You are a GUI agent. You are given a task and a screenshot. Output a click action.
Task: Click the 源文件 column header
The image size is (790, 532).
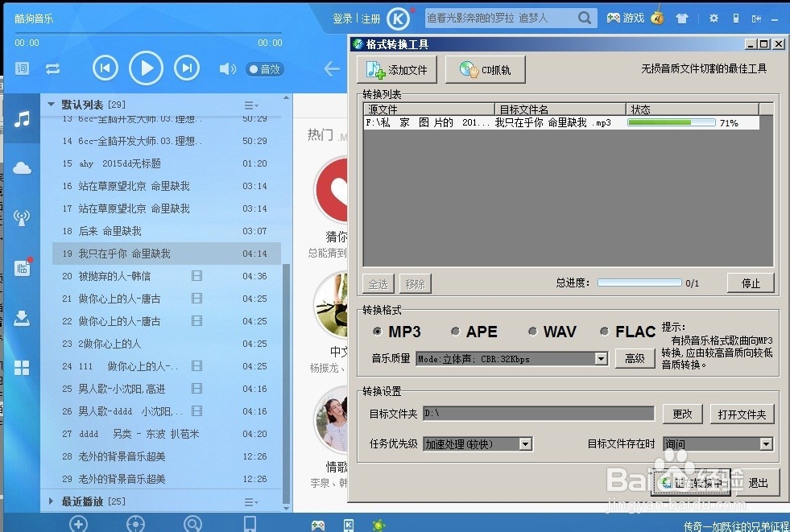428,109
